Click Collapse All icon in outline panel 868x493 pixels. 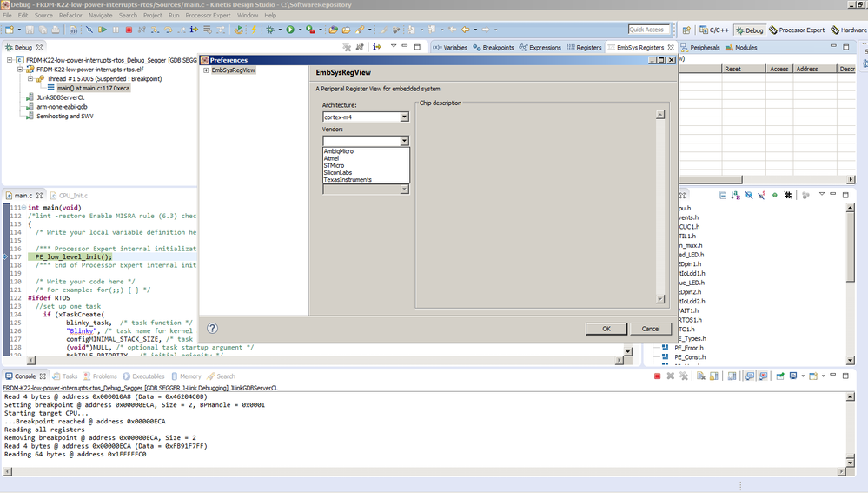pyautogui.click(x=722, y=195)
